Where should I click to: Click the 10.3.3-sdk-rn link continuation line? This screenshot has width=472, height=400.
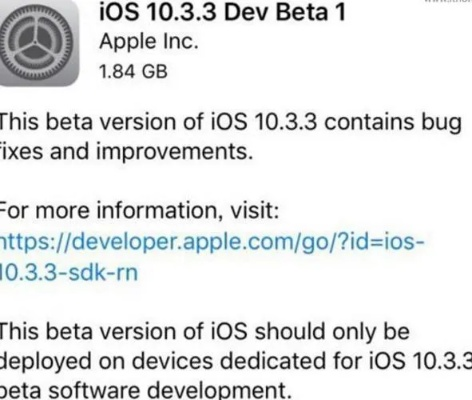coord(68,272)
